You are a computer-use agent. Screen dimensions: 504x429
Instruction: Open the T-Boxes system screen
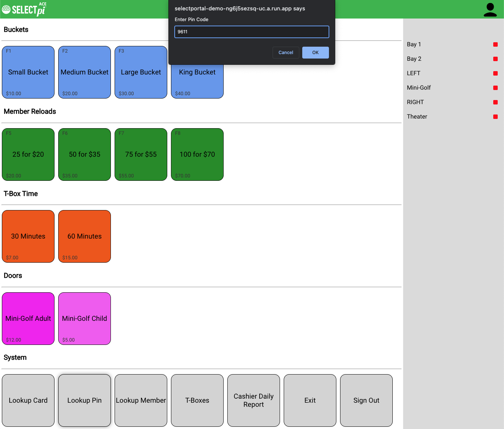pyautogui.click(x=197, y=400)
